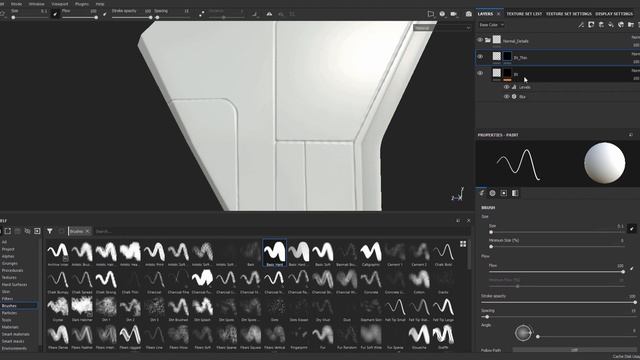Image resolution: width=640 pixels, height=360 pixels.
Task: Select the All shelf category
Action: (4, 242)
